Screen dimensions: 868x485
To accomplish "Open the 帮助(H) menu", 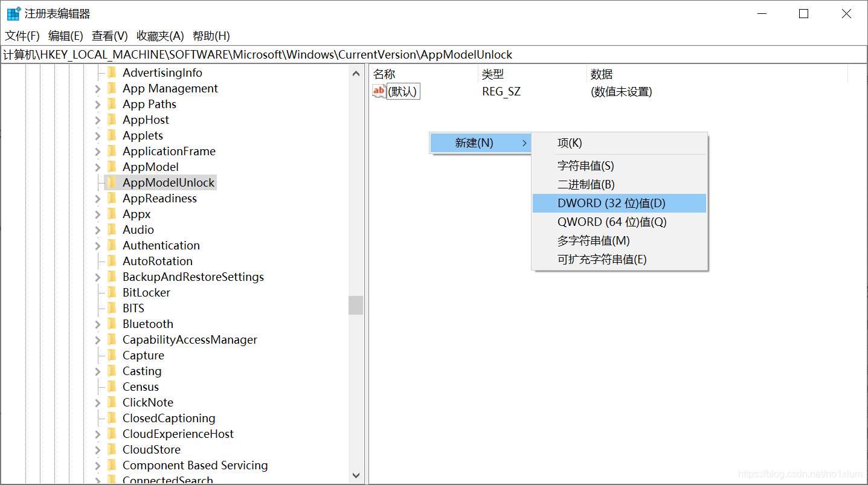I will pos(211,36).
